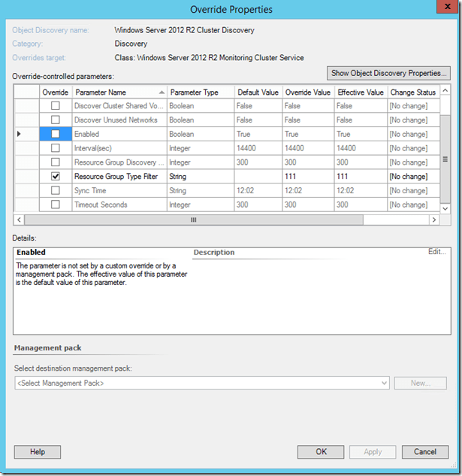462x476 pixels.
Task: Click the Show Object Discovery Properties button
Action: click(389, 73)
